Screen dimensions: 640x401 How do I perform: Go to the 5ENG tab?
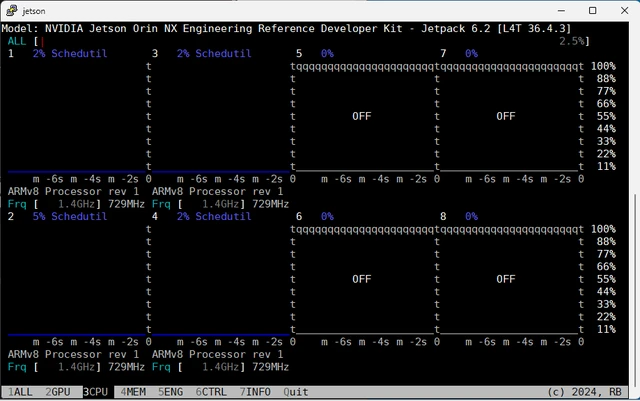coord(170,393)
